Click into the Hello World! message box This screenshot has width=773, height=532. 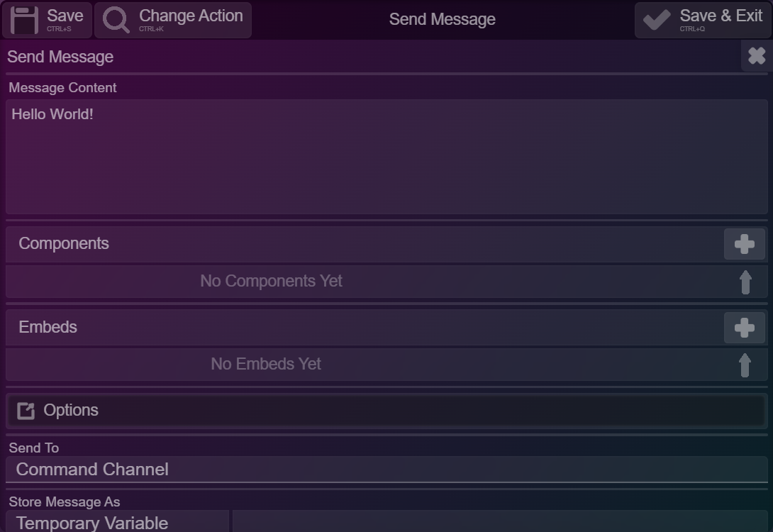point(386,157)
